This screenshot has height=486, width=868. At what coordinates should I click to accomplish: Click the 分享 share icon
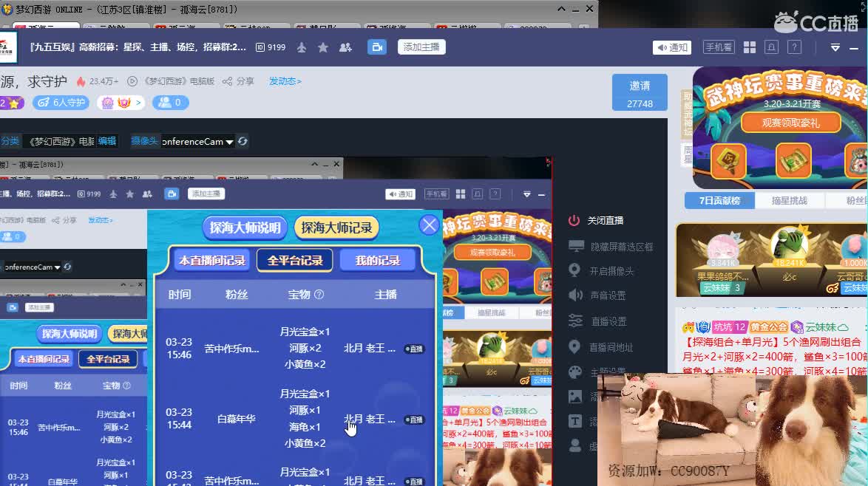pos(228,81)
